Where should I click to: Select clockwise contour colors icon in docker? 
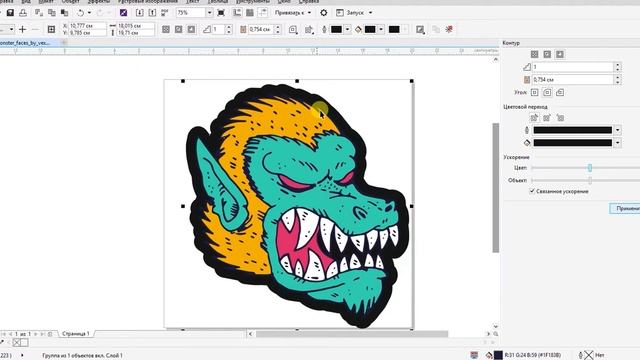[547, 118]
